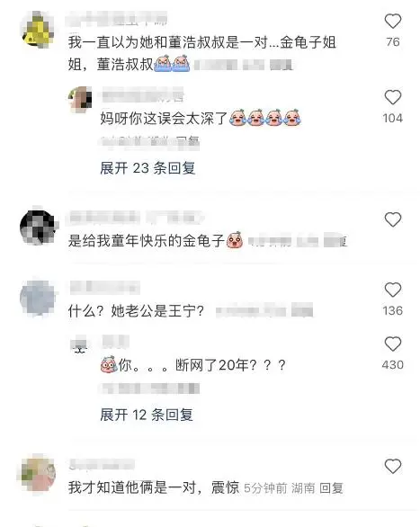The height and width of the screenshot is (527, 420).
Task: Like the reply 妈呀你这误会太深了
Action: click(x=392, y=97)
